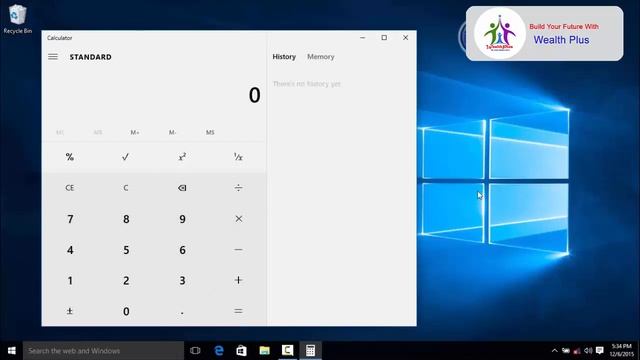Open the volume control in system tray
This screenshot has width=640, height=360.
[x=588, y=351]
